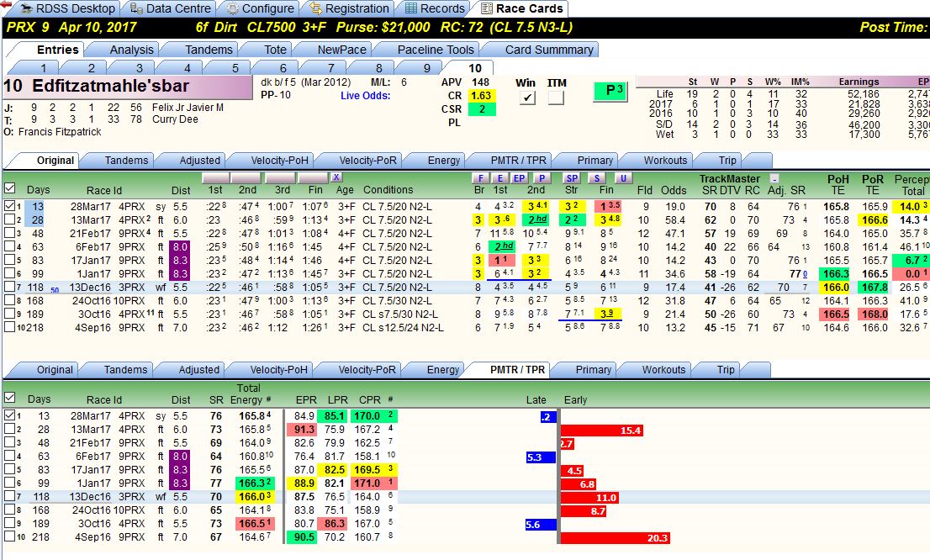Toggle the Win checkbox
The height and width of the screenshot is (560, 930).
[526, 98]
